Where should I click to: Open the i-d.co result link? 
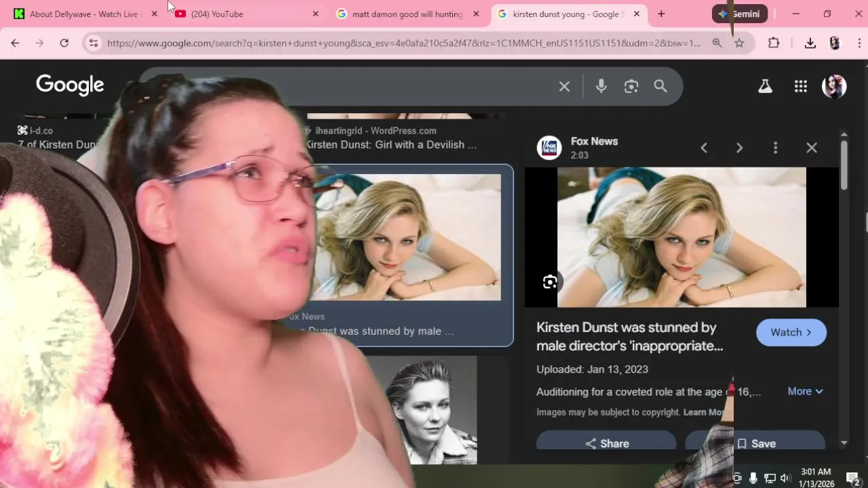click(58, 144)
